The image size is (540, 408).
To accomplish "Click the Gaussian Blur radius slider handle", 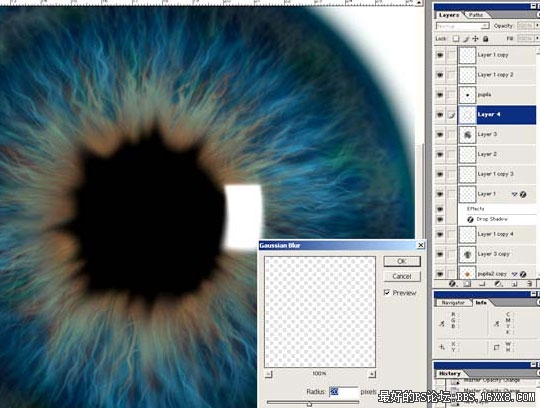I will coord(309,404).
